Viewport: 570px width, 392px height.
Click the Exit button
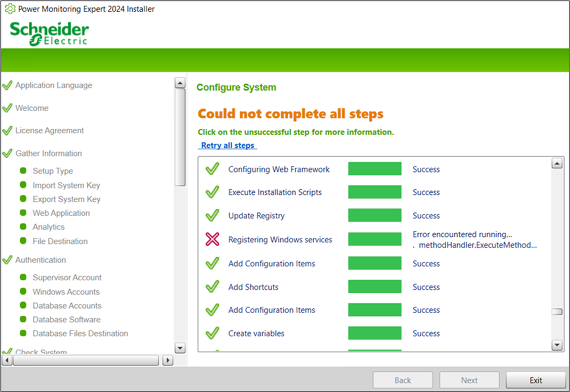535,380
